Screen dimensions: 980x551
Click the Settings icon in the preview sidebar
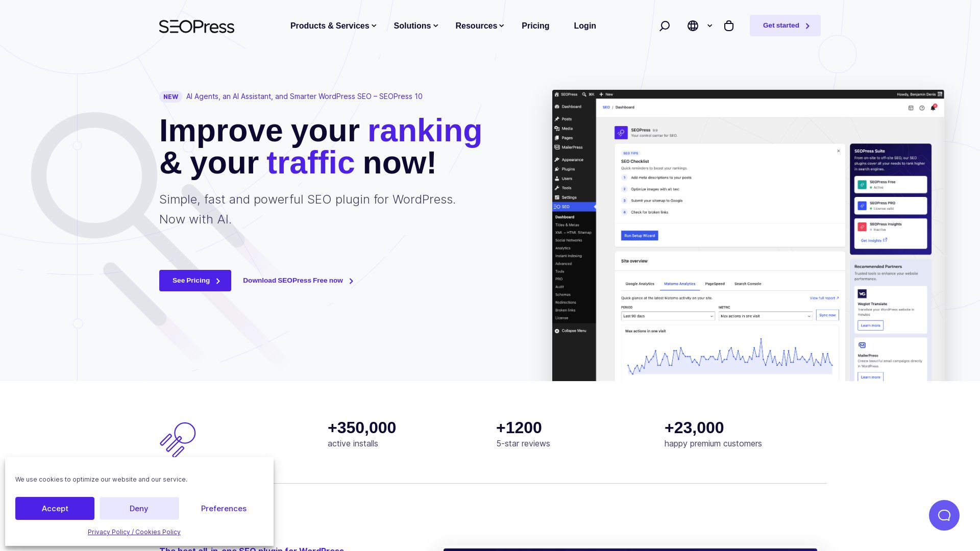557,197
